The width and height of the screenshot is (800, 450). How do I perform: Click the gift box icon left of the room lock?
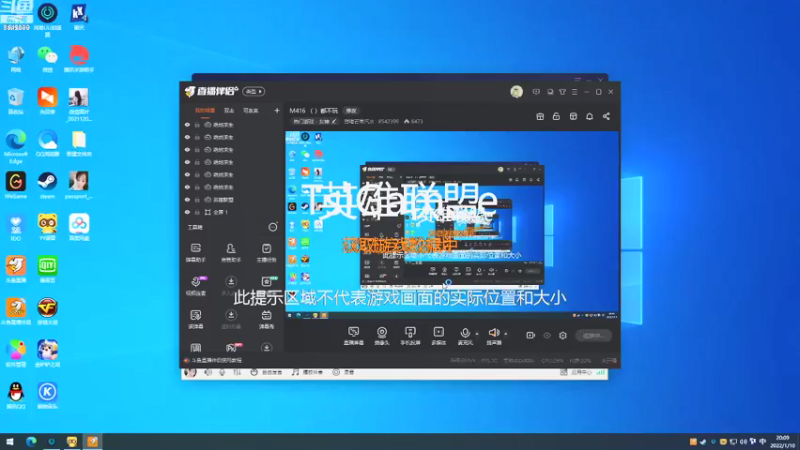[x=540, y=116]
